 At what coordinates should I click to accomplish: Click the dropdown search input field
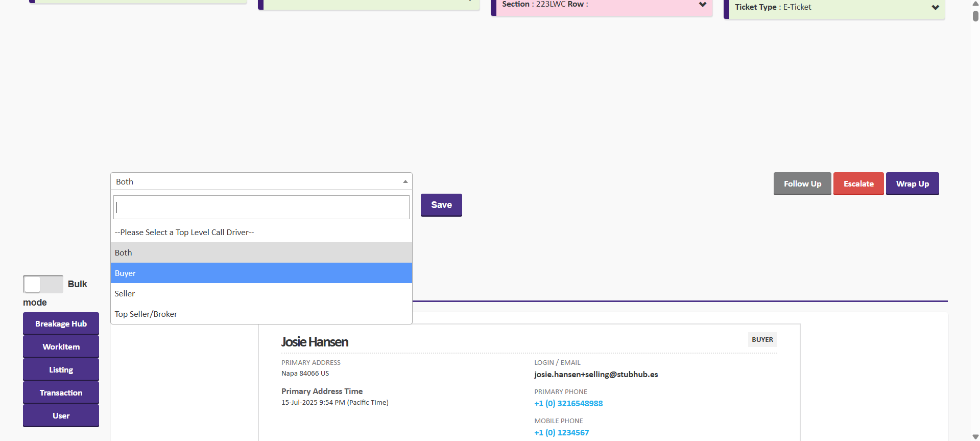click(261, 207)
